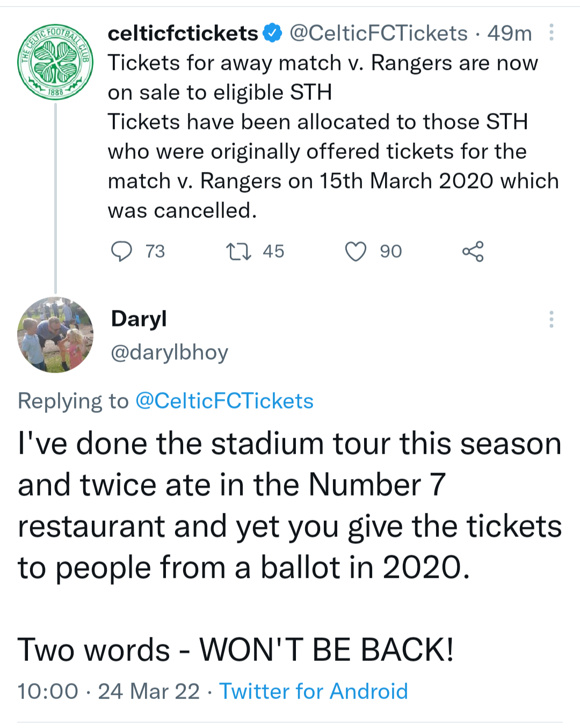Open the Twitter for Android link
Image resolution: width=580 pixels, height=728 pixels.
(x=314, y=691)
